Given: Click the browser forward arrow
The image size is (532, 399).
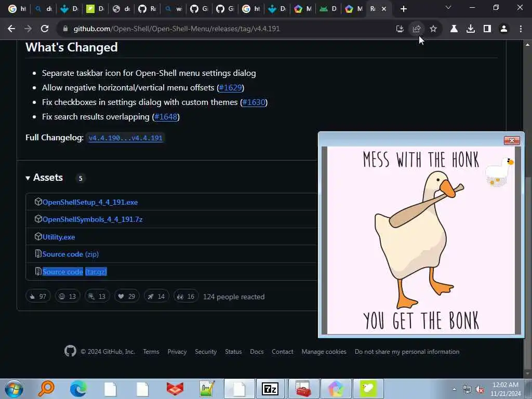Looking at the screenshot, I should point(28,29).
